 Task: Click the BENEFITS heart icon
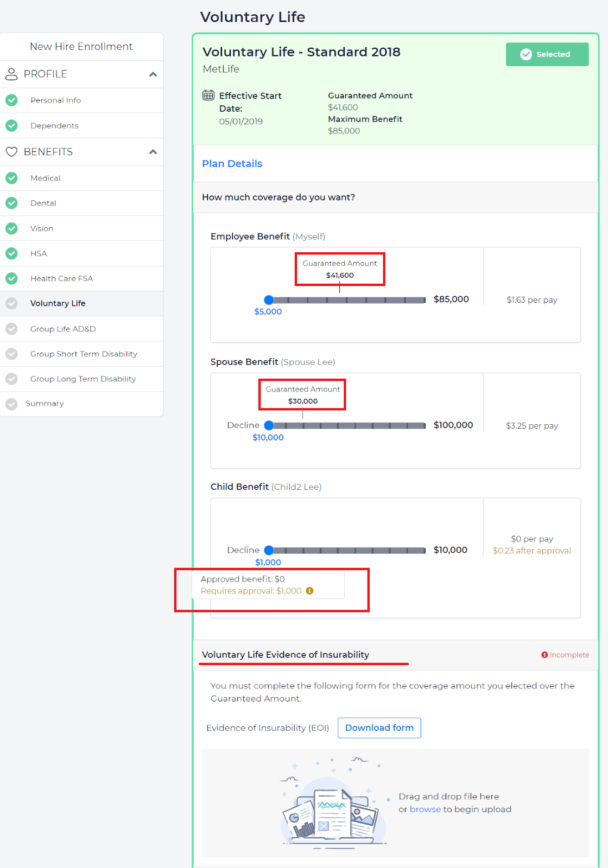click(11, 152)
